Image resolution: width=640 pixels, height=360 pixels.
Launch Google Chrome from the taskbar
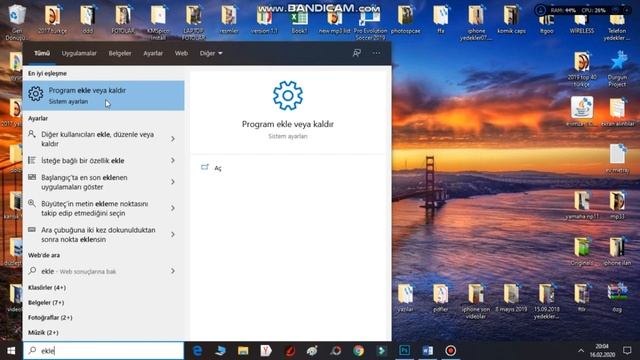pos(359,351)
